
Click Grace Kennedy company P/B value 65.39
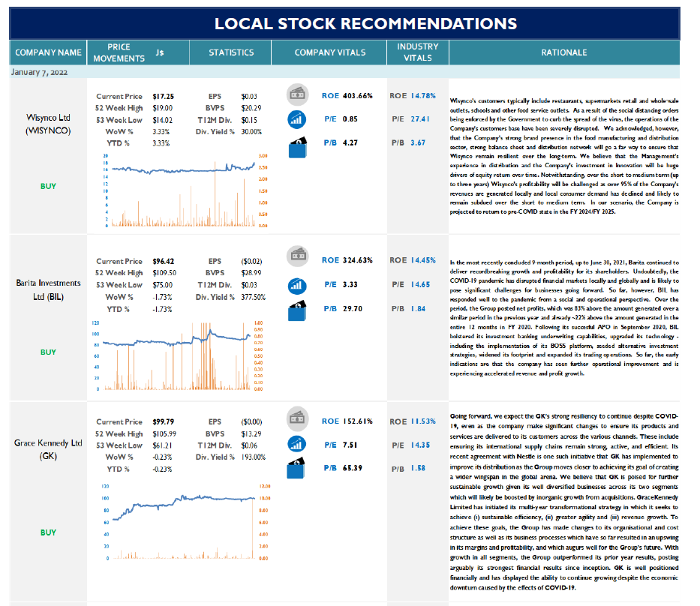tap(352, 468)
